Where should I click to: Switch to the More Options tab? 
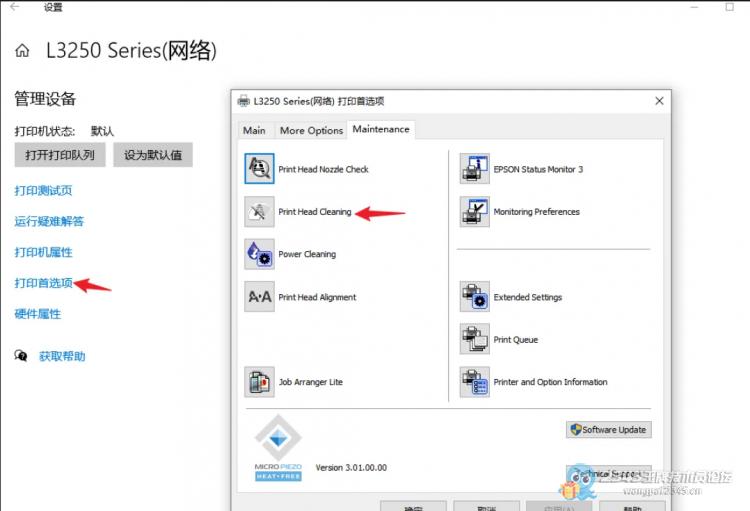311,130
